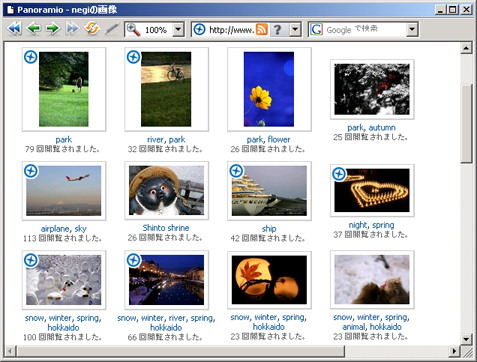Go forward with the green right arrow
The image size is (477, 362).
point(53,29)
